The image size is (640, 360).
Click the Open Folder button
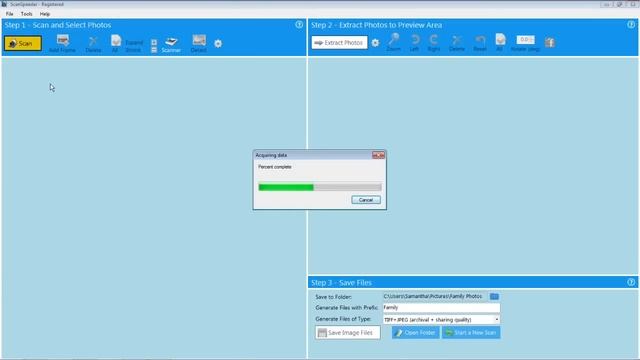[416, 333]
